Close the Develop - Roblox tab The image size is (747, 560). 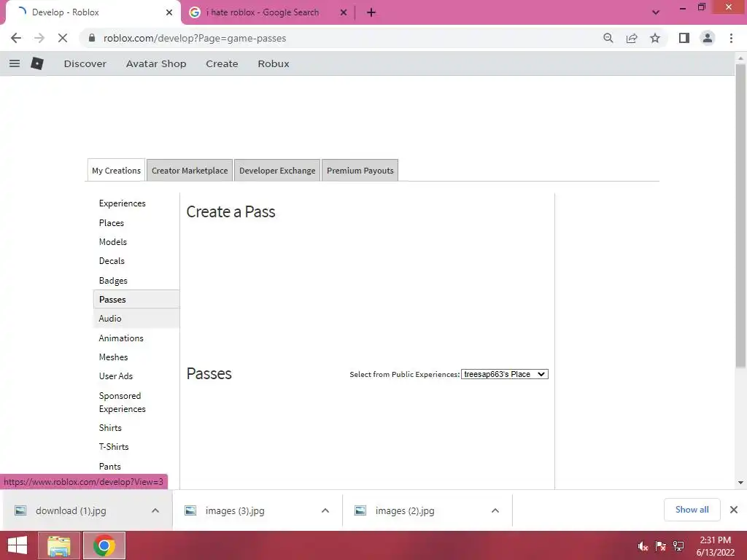169,12
